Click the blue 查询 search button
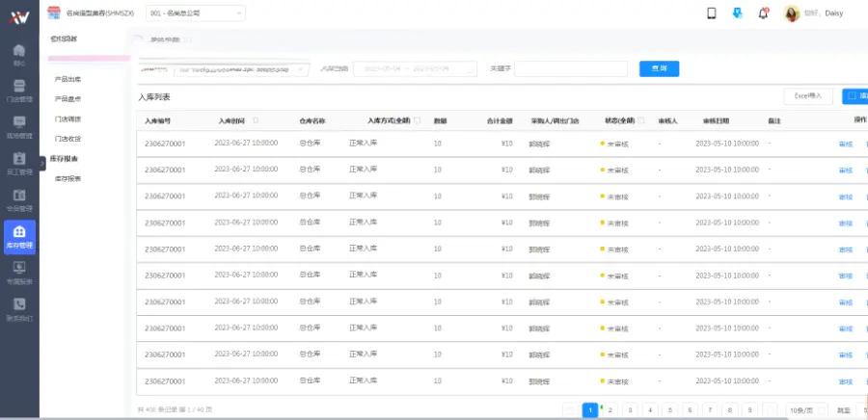The height and width of the screenshot is (420, 868). 659,68
